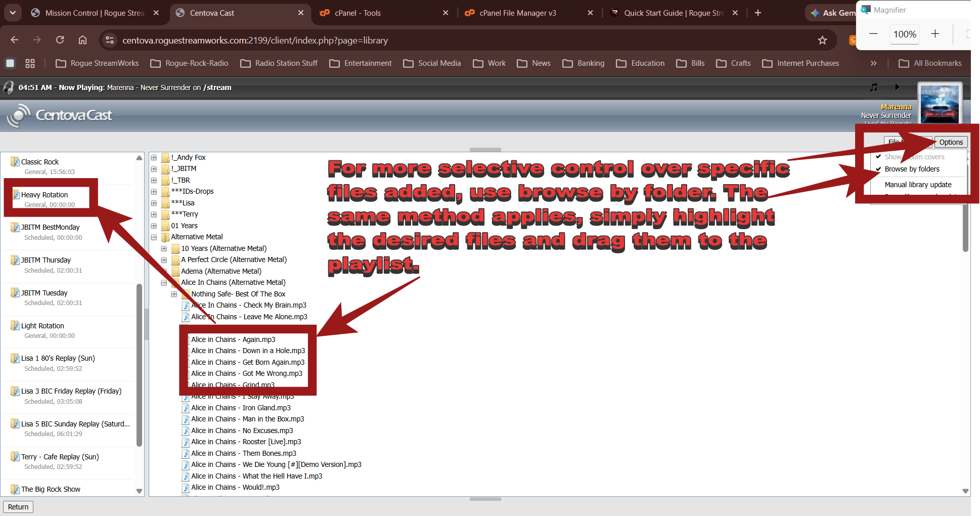Click the music note icon in the now-playing bar
Viewport: 980px width, 516px height.
tap(874, 88)
